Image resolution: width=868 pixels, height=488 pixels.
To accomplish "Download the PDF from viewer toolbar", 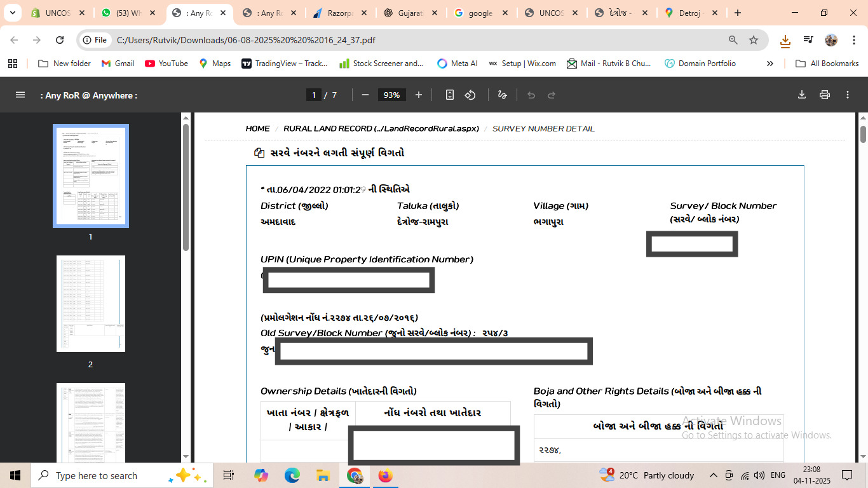I will pyautogui.click(x=802, y=95).
